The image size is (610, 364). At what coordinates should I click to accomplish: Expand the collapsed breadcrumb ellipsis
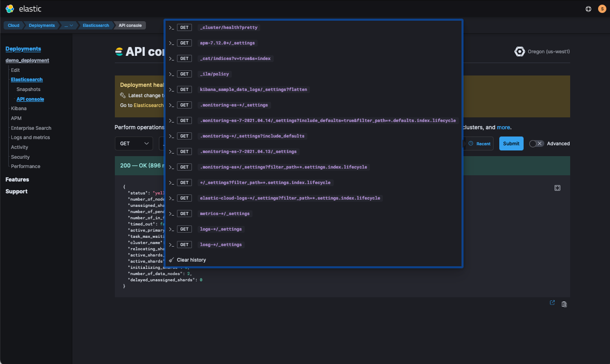click(68, 25)
